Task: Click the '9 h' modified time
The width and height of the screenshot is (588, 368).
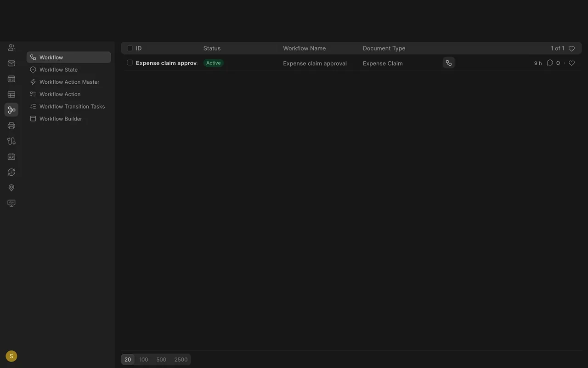Action: (x=538, y=63)
